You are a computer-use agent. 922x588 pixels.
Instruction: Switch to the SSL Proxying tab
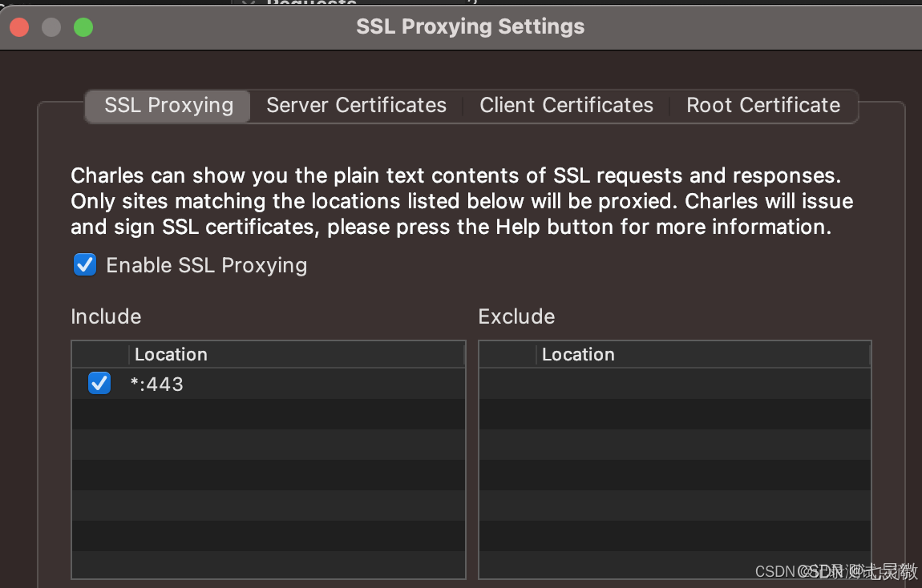pyautogui.click(x=168, y=106)
